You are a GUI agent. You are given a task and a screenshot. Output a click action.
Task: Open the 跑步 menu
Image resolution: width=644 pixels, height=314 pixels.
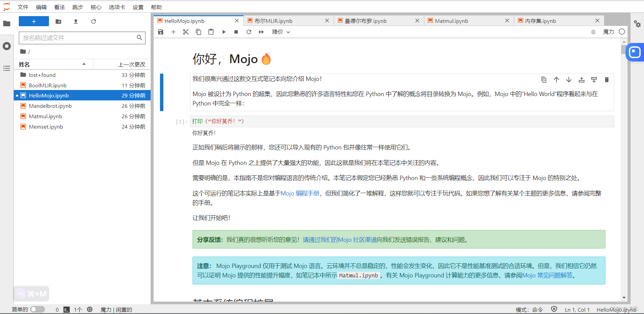pos(77,7)
